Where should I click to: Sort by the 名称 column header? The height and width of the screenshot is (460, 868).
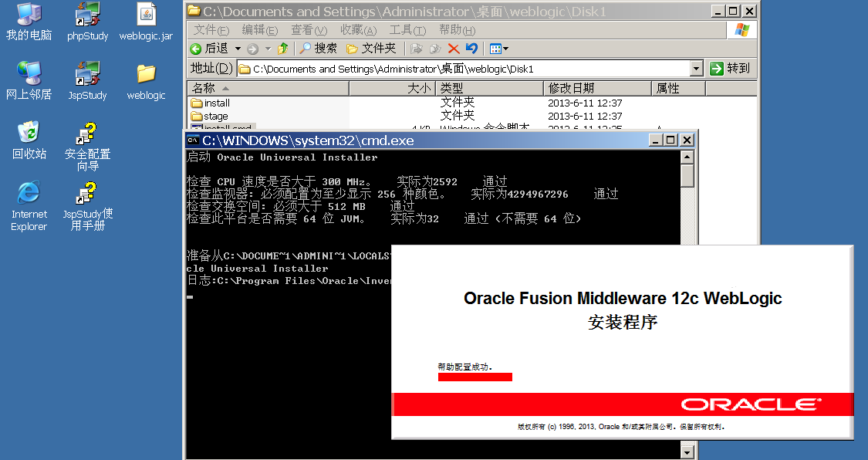click(x=268, y=88)
